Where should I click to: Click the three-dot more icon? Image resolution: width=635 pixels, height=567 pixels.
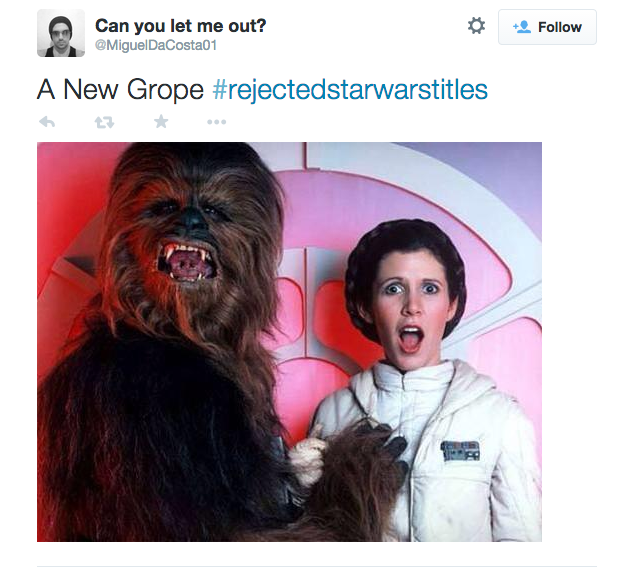[x=217, y=122]
